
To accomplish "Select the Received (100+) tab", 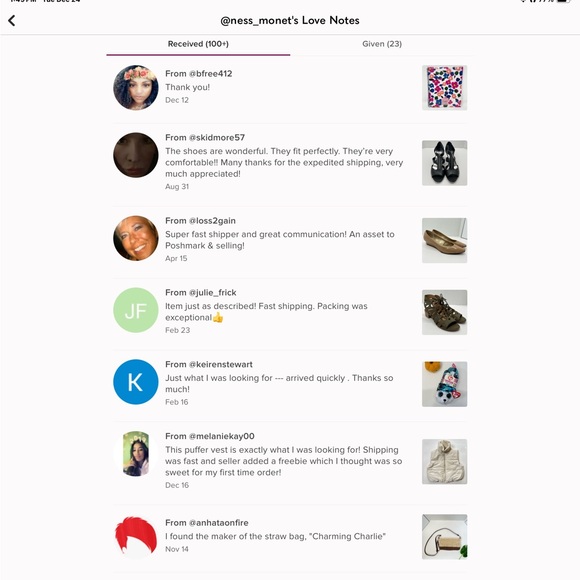I will click(x=198, y=44).
